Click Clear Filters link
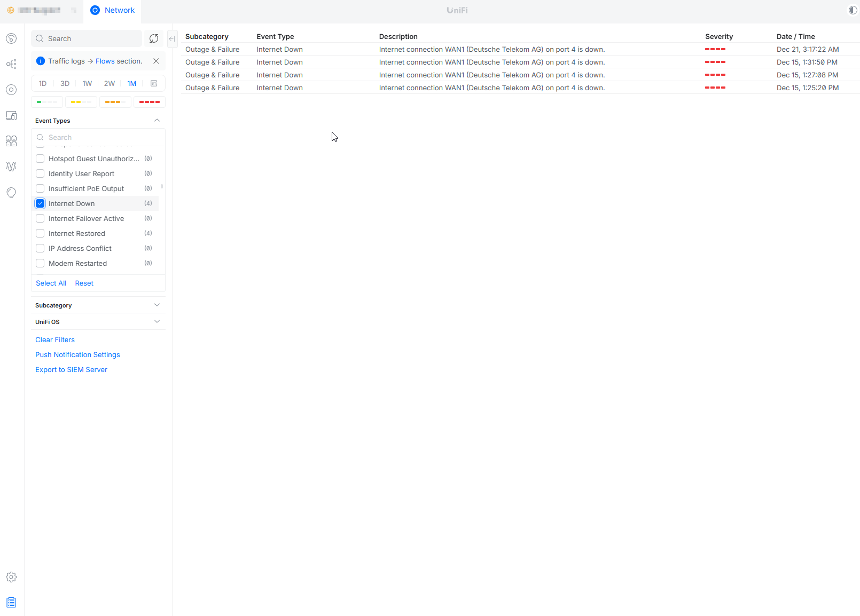Viewport: 860px width, 616px height. [55, 340]
